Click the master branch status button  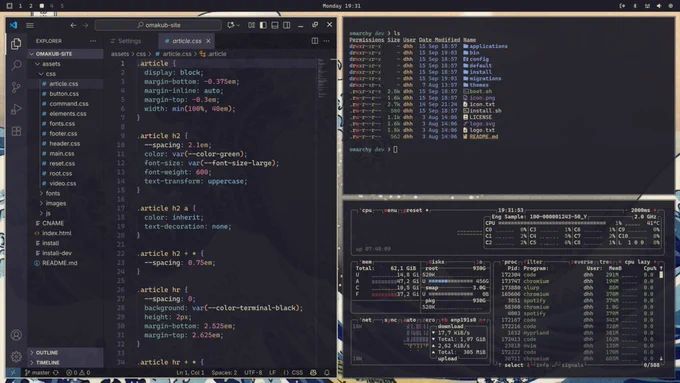click(x=41, y=372)
